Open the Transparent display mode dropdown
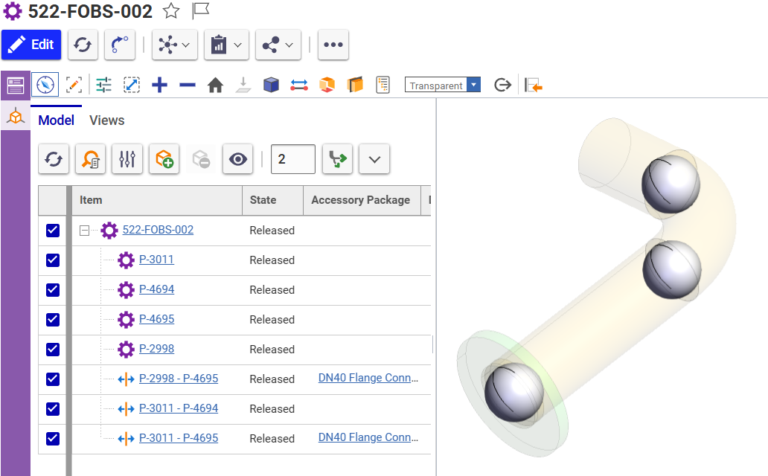This screenshot has width=768, height=476. pos(443,86)
